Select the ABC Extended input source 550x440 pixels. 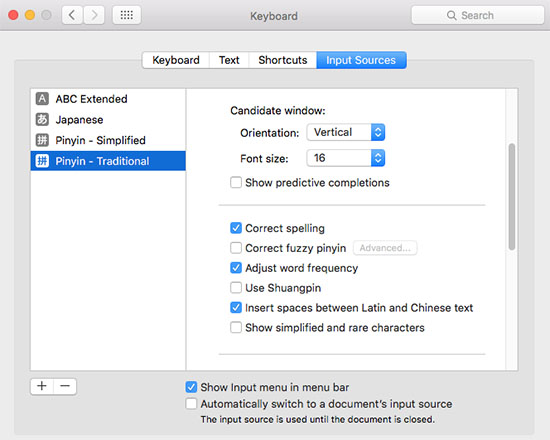click(108, 99)
